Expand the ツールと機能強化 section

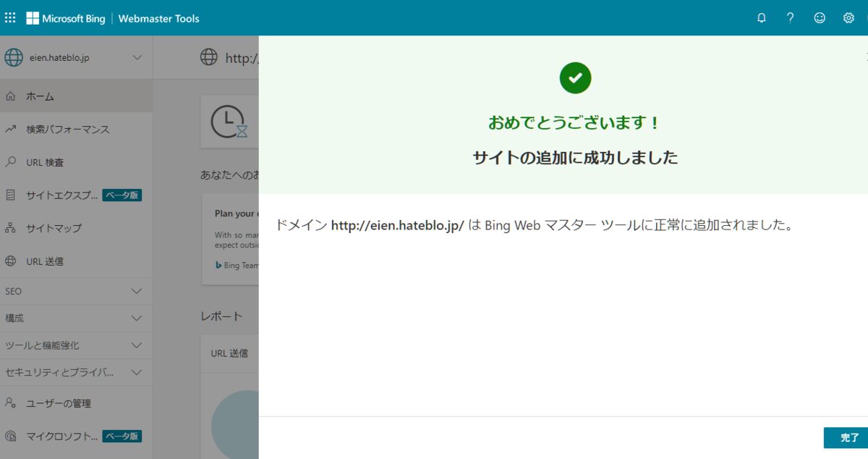pos(76,345)
